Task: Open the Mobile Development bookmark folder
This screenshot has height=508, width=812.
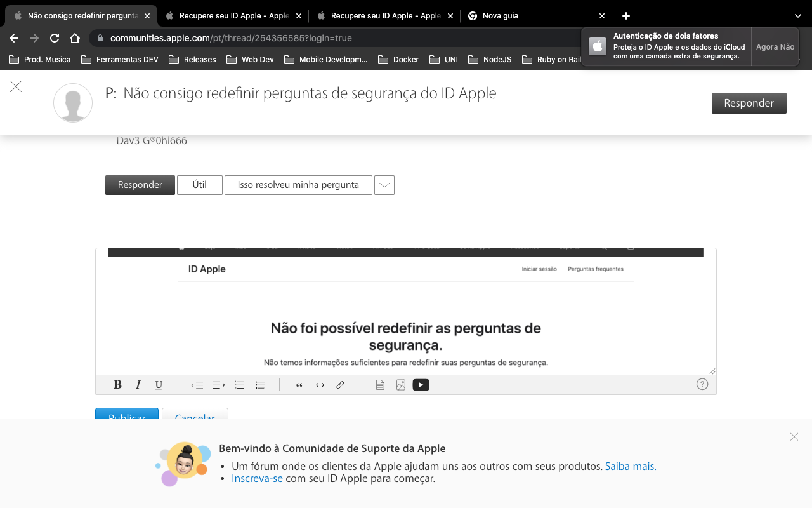Action: pyautogui.click(x=326, y=60)
